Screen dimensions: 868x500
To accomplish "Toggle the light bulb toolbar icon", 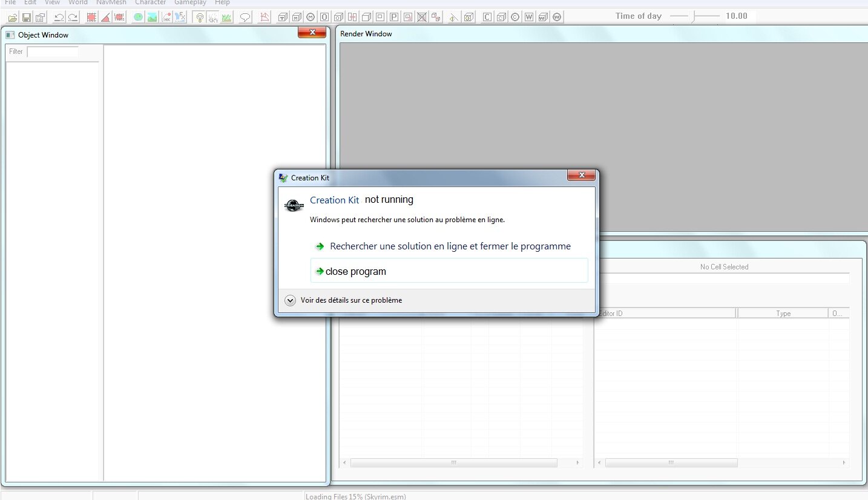I will (x=200, y=17).
